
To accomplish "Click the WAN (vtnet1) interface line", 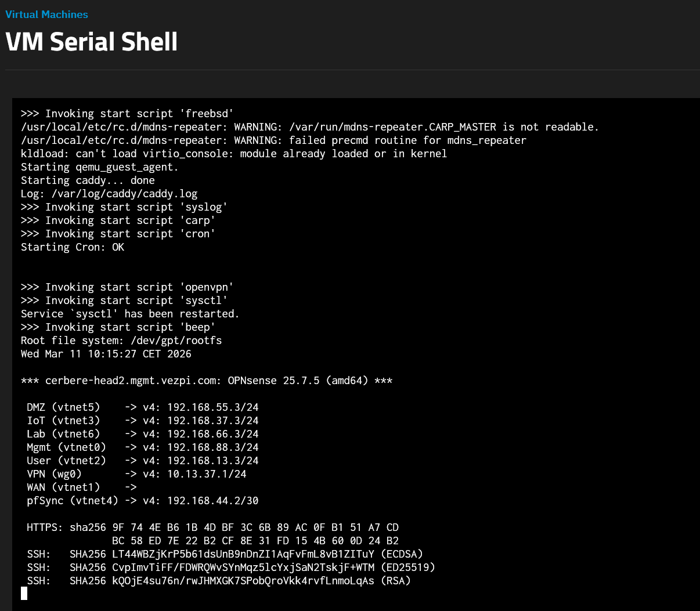I will pos(63,487).
